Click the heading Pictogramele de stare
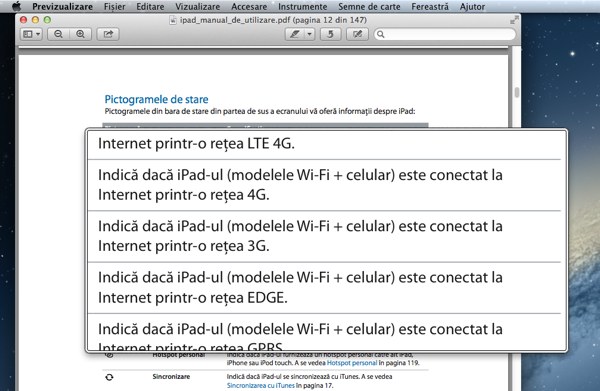The height and width of the screenshot is (391, 600). (157, 99)
